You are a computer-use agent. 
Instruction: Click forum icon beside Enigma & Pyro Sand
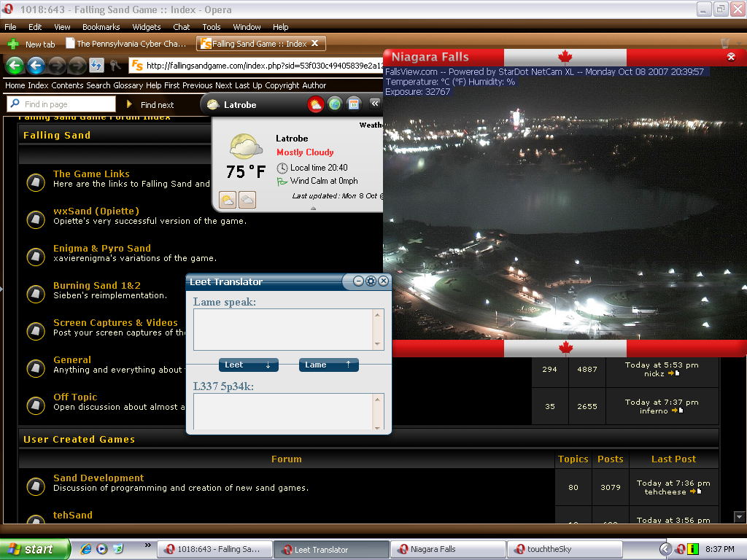[x=36, y=256]
